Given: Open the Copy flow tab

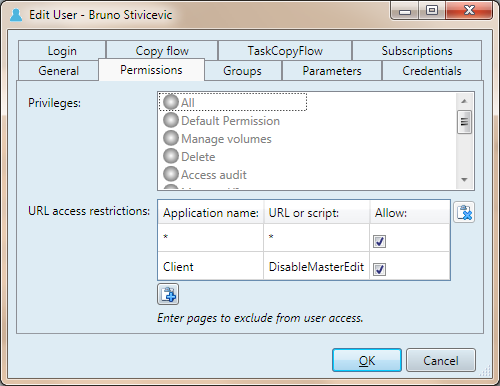Looking at the screenshot, I should point(162,51).
